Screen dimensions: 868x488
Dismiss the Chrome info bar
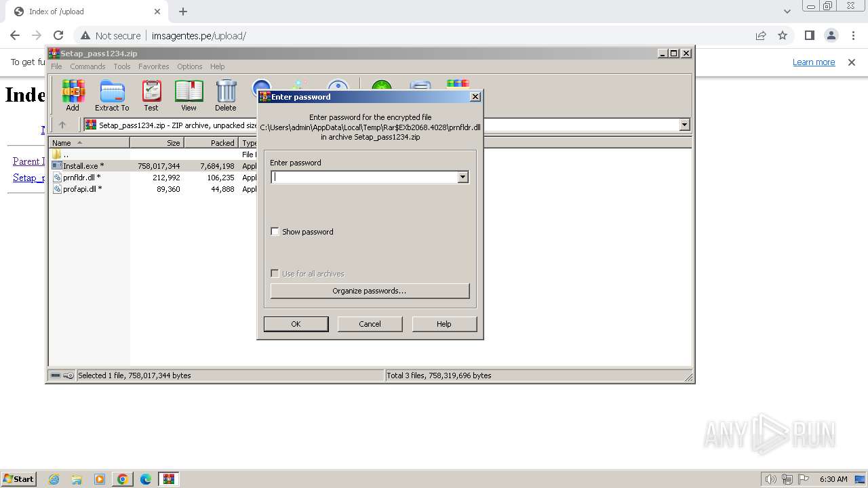coord(852,62)
